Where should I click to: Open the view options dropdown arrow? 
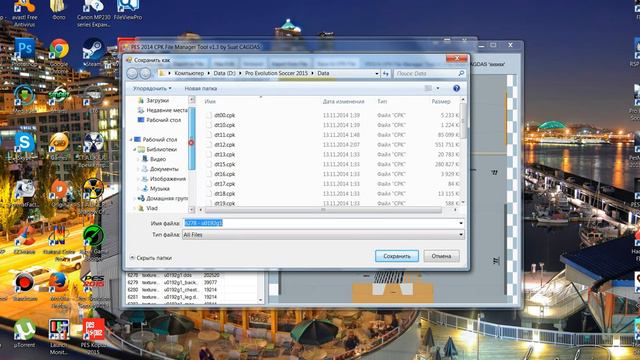[x=438, y=88]
